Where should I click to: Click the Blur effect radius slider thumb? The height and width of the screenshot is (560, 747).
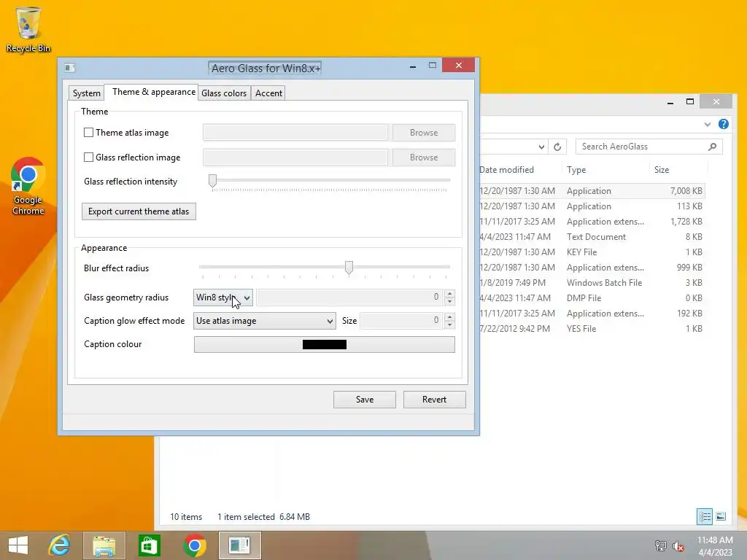(349, 268)
